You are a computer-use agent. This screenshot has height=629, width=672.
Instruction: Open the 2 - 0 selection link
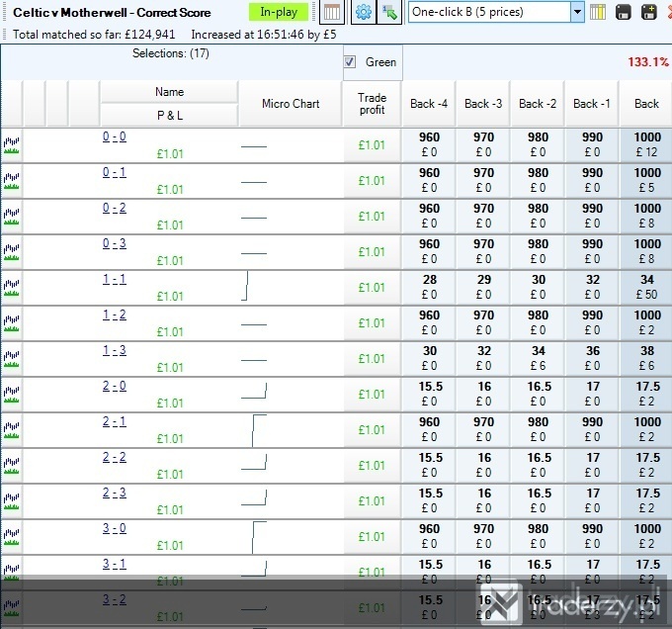coord(115,386)
